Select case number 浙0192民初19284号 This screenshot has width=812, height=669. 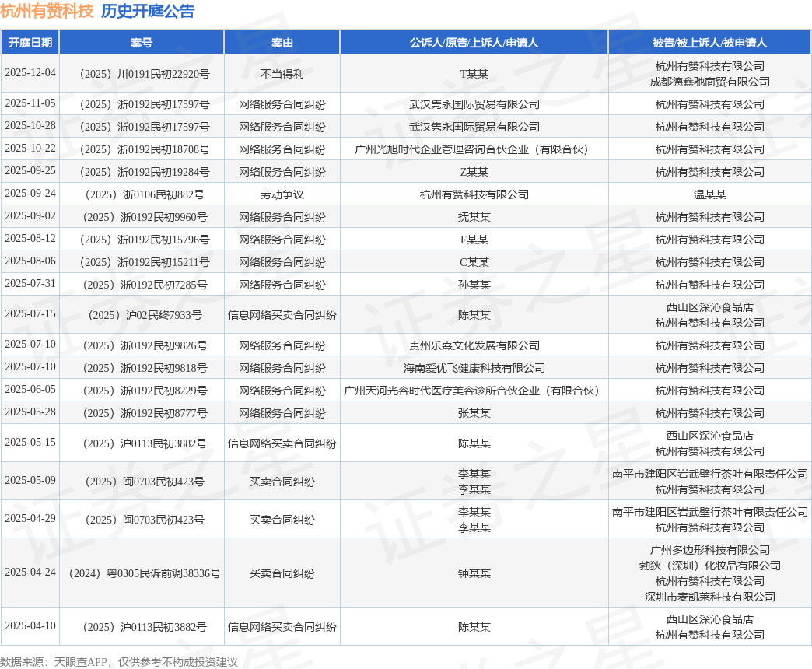coord(145,172)
